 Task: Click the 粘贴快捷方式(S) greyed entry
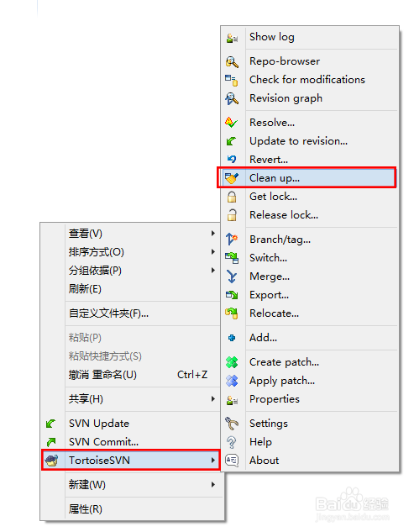tap(105, 356)
